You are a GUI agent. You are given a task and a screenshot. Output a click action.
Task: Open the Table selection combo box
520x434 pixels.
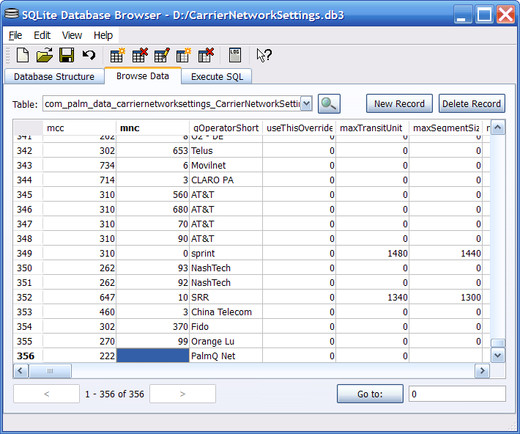177,104
